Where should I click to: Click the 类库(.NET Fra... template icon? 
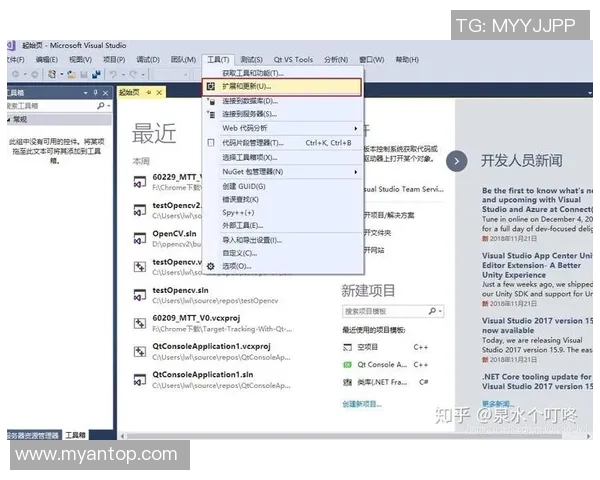(347, 382)
